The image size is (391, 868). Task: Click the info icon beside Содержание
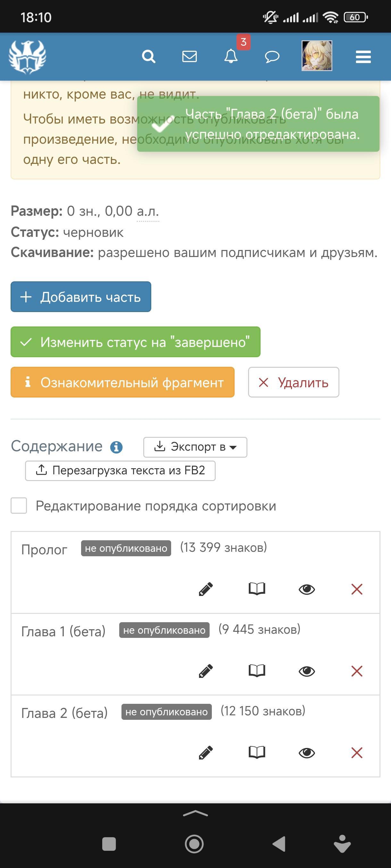116,447
